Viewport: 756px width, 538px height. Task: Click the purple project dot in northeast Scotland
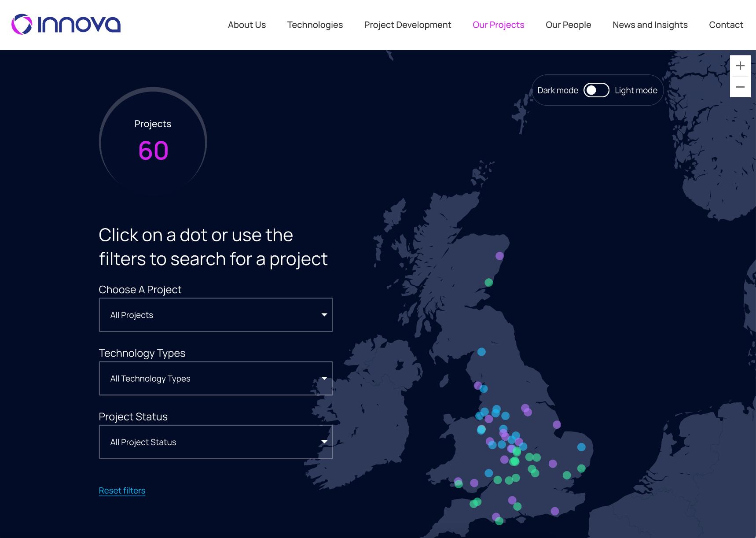(499, 256)
